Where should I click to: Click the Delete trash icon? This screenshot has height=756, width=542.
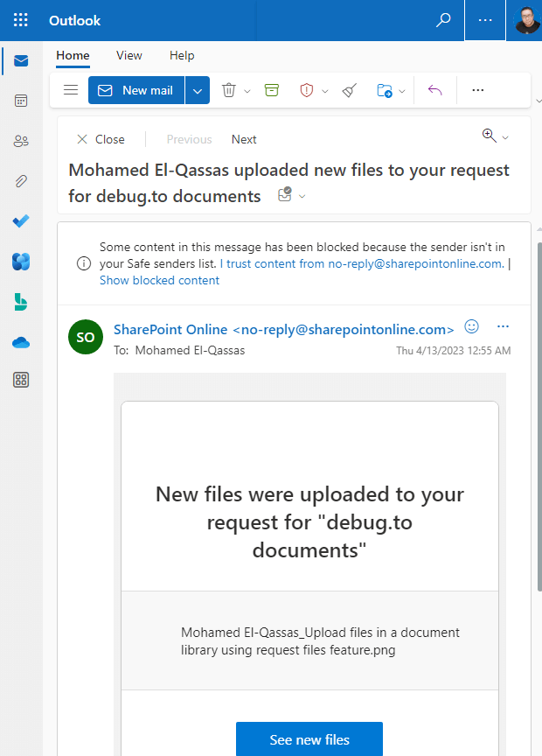[229, 90]
